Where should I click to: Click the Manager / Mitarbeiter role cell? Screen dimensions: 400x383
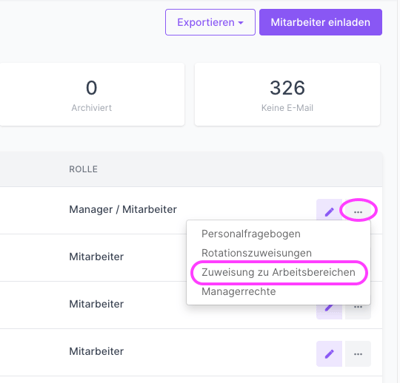[123, 209]
